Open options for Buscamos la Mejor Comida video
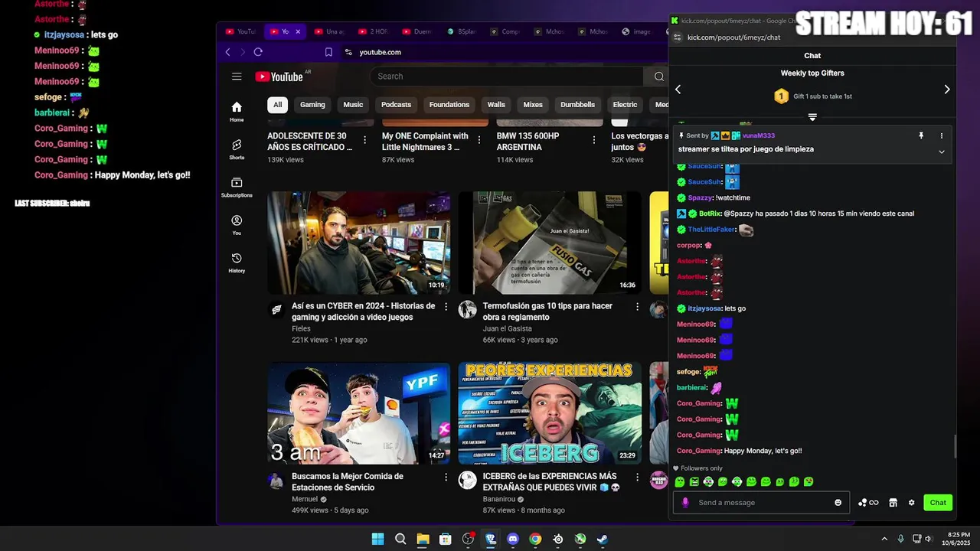 click(446, 477)
